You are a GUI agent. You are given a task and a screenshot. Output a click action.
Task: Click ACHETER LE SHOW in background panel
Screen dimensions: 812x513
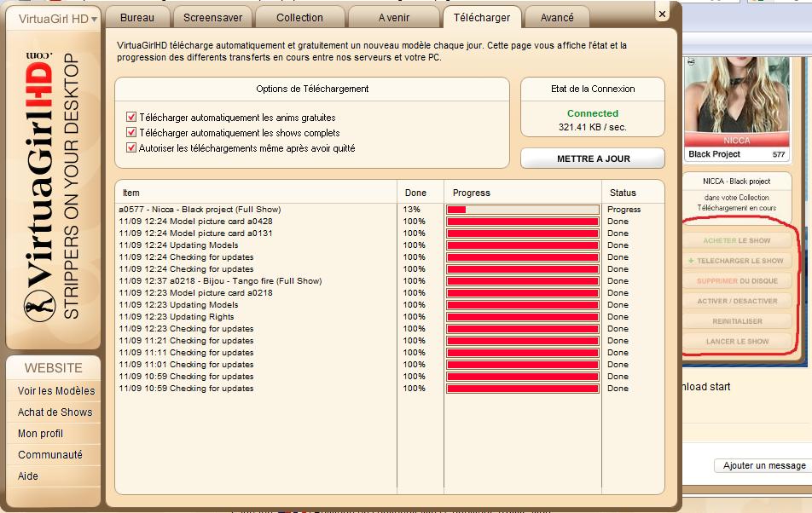pos(737,240)
